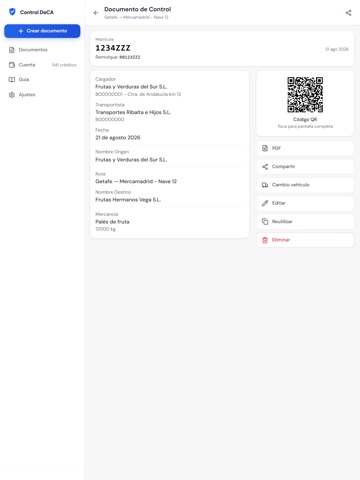Click the plus icon in Crear documento
Image resolution: width=360 pixels, height=480 pixels.
[21, 31]
